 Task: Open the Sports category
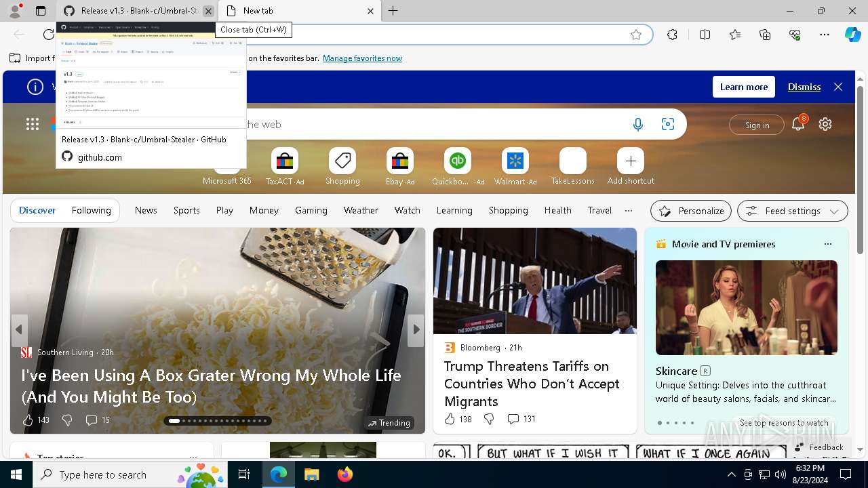point(186,210)
